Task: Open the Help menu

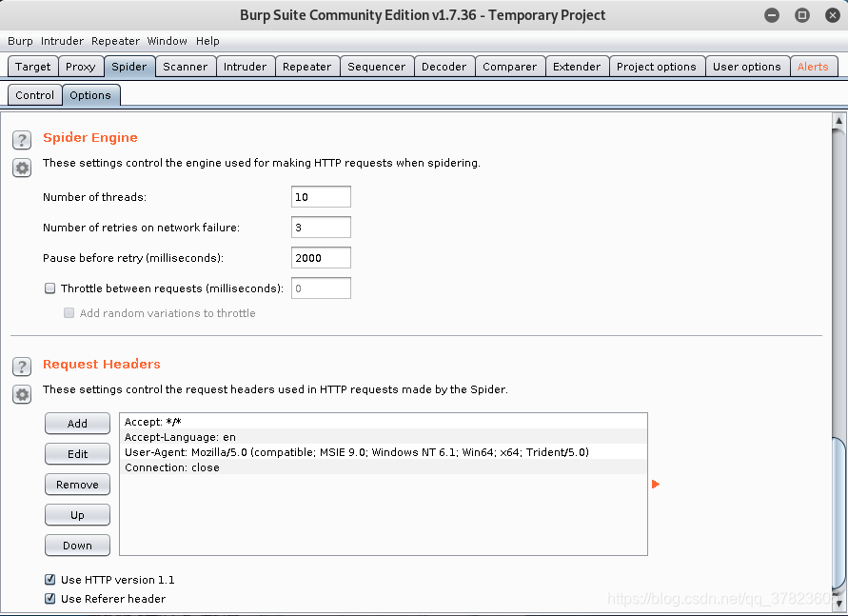Action: coord(207,41)
